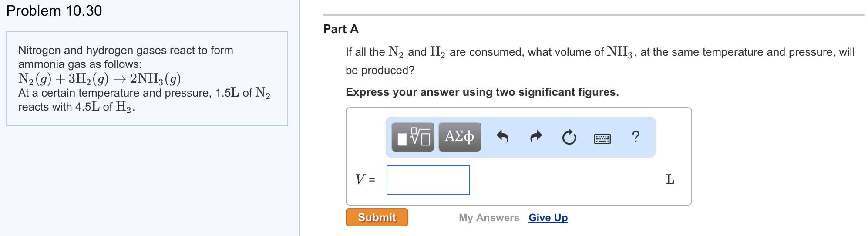Open the Greek symbols ΑΣΦ palette
Screen dimensions: 868x236
[460, 137]
